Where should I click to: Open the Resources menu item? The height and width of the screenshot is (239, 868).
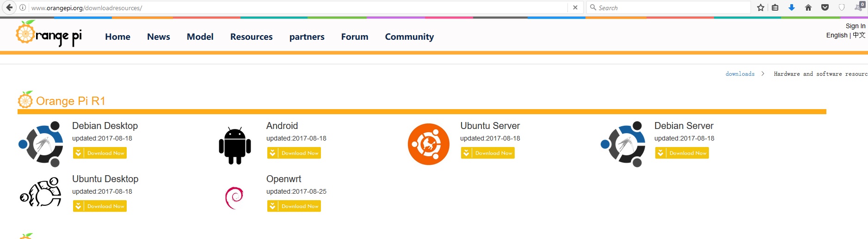(252, 37)
